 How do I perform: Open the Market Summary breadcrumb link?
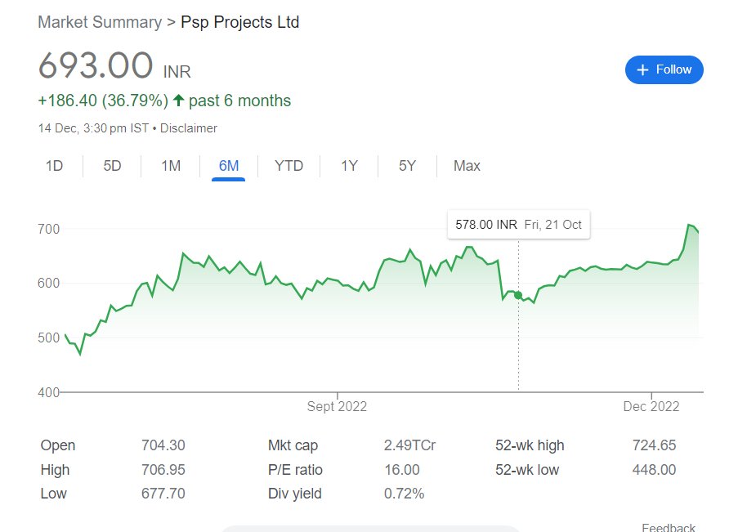(x=100, y=22)
